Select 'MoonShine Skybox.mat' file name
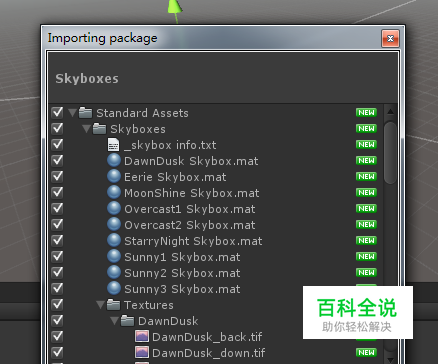438x364 pixels. 192,193
